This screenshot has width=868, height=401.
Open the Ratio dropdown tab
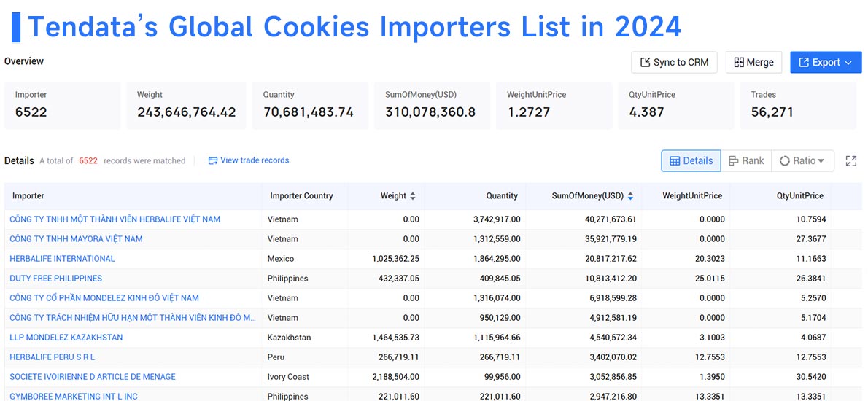click(802, 161)
